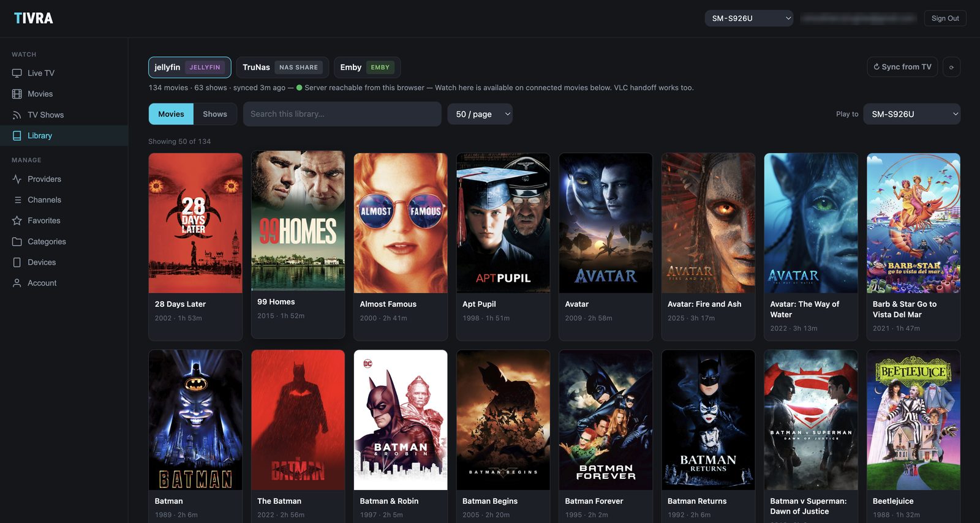
Task: Open the Beetlejuice poster
Action: (x=914, y=420)
